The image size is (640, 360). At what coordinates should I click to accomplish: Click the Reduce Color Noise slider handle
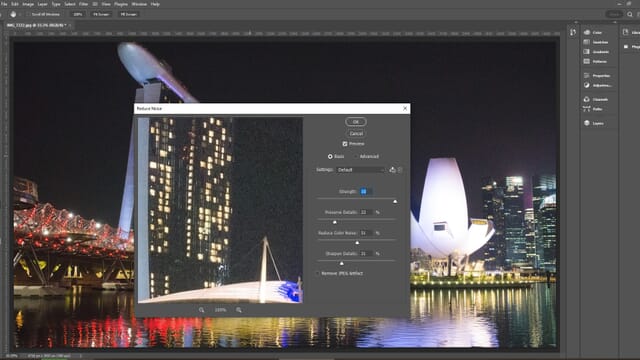coord(357,243)
